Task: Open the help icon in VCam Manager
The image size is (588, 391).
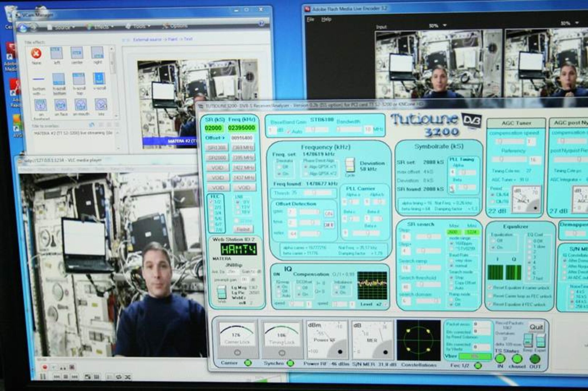Action: (x=261, y=23)
